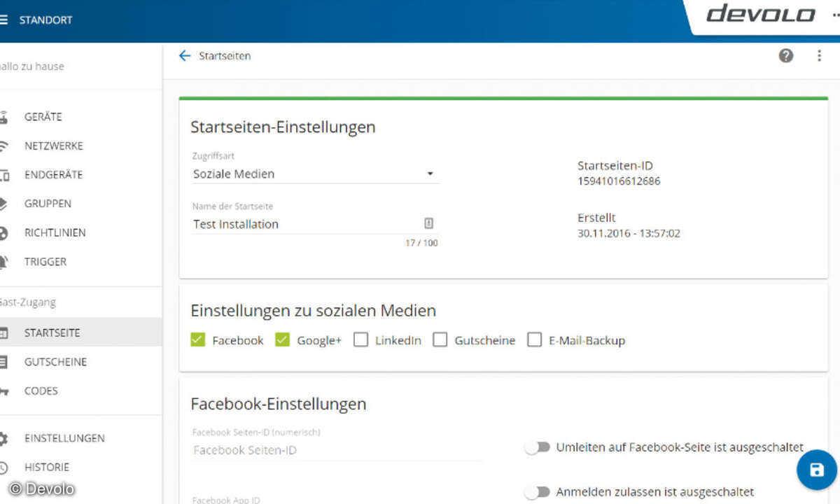Image resolution: width=840 pixels, height=504 pixels.
Task: Open ENDGERÄTE in the sidebar
Action: pos(53,175)
